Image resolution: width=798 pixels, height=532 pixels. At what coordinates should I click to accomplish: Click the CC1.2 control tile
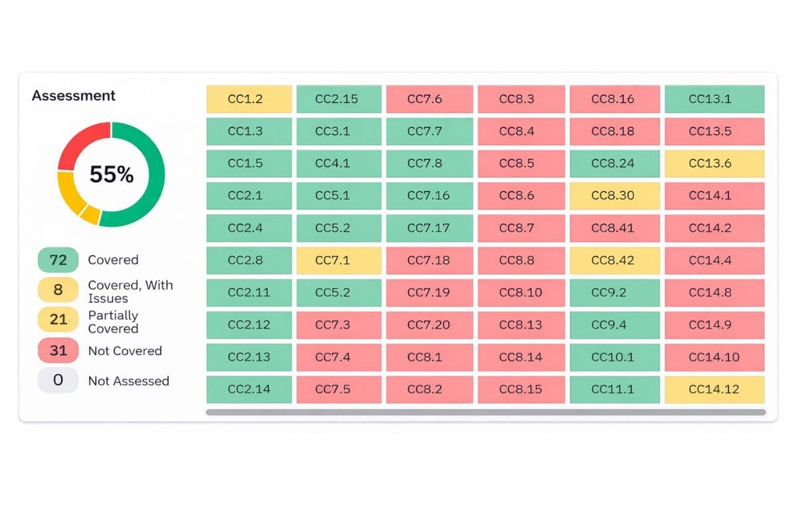coord(249,99)
